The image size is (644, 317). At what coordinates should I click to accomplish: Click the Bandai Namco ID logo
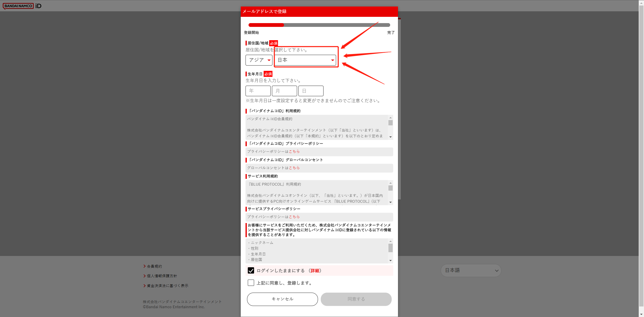click(x=22, y=6)
